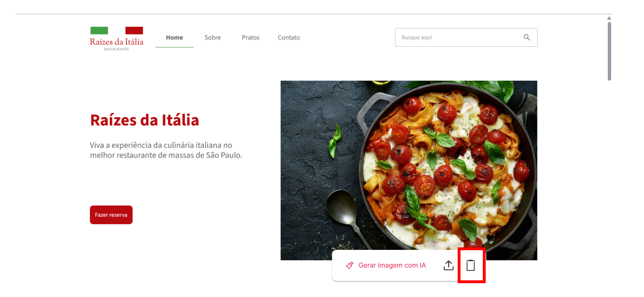Click the Gerar imagem com IA label
The height and width of the screenshot is (297, 644).
(x=392, y=265)
